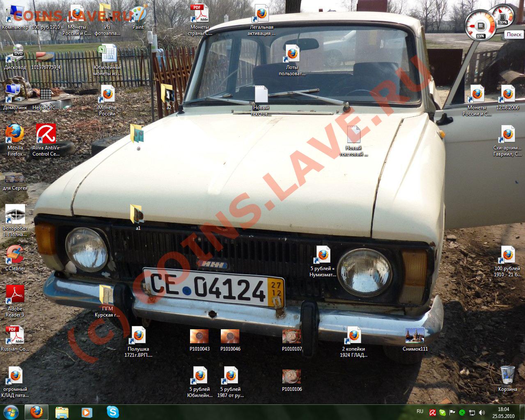This screenshot has height=420, width=525.
Task: Open Adobe Reader 9 shortcut
Action: 15,301
